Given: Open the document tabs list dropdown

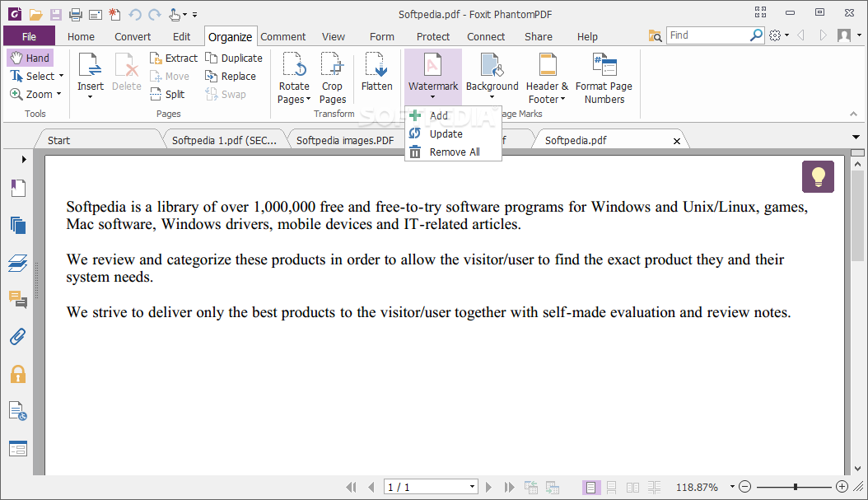Looking at the screenshot, I should pyautogui.click(x=856, y=137).
